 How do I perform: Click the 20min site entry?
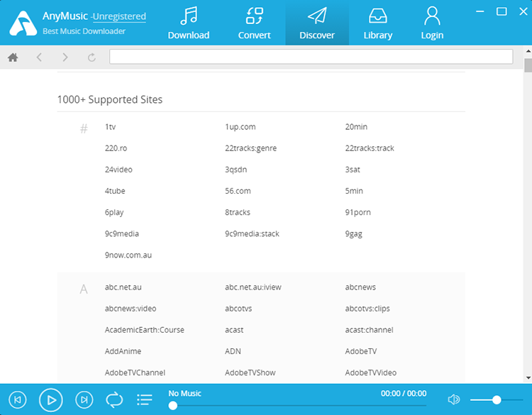[x=356, y=127]
